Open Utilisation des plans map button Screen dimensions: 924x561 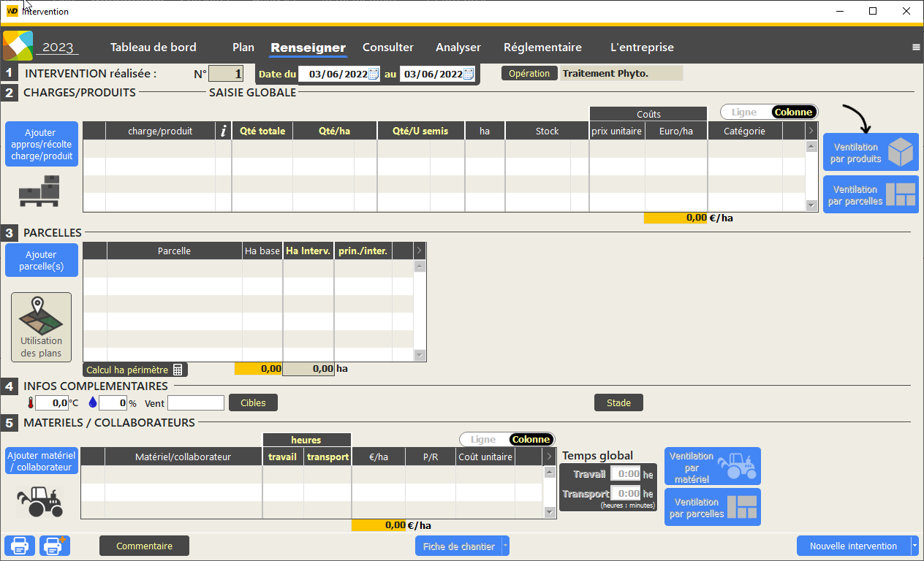click(x=42, y=327)
